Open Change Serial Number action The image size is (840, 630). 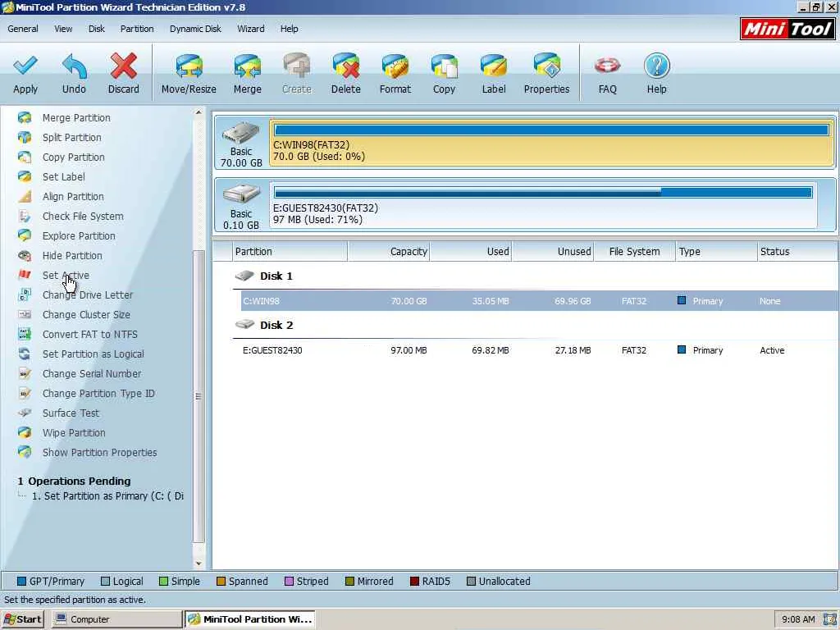pos(92,374)
